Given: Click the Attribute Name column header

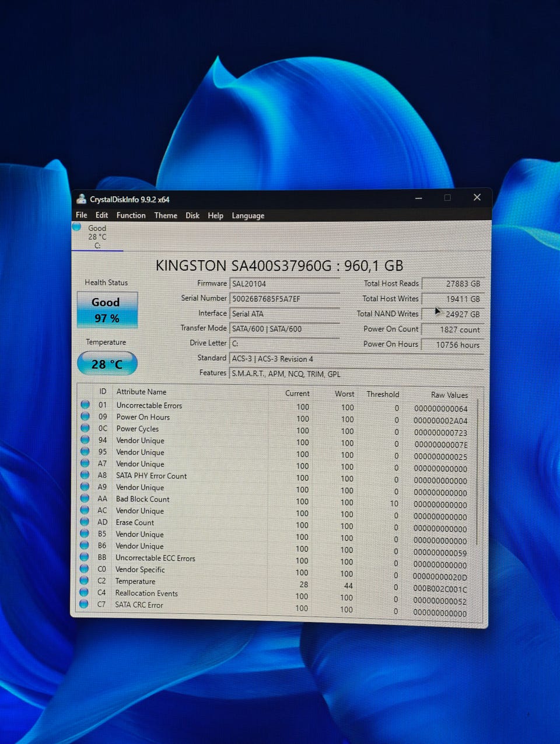Looking at the screenshot, I should [x=141, y=392].
